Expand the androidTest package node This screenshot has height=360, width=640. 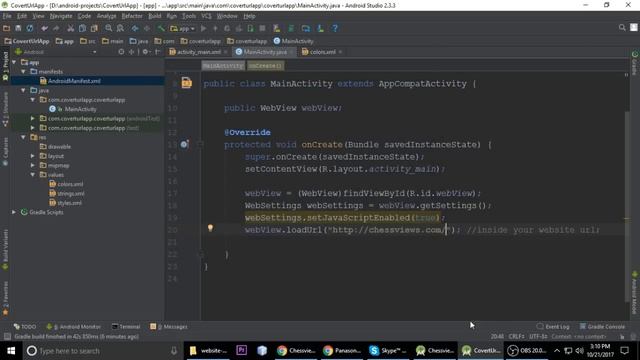pyautogui.click(x=33, y=118)
